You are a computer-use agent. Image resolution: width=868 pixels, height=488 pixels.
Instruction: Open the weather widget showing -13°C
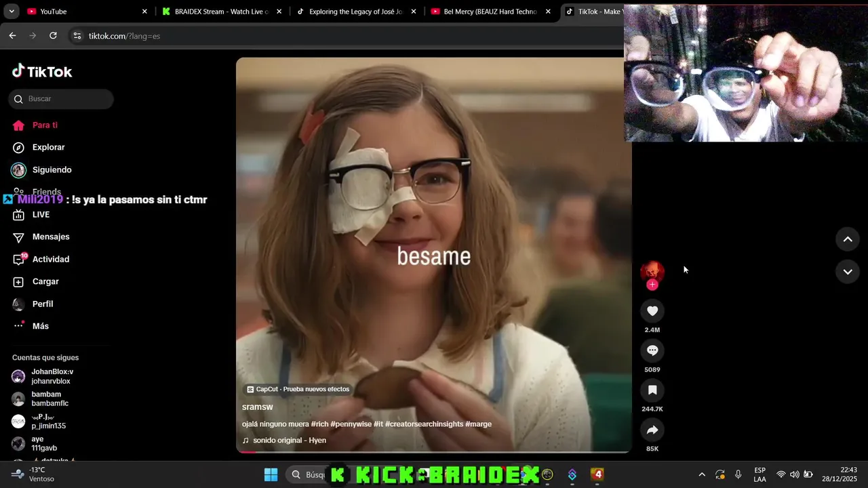pyautogui.click(x=34, y=474)
